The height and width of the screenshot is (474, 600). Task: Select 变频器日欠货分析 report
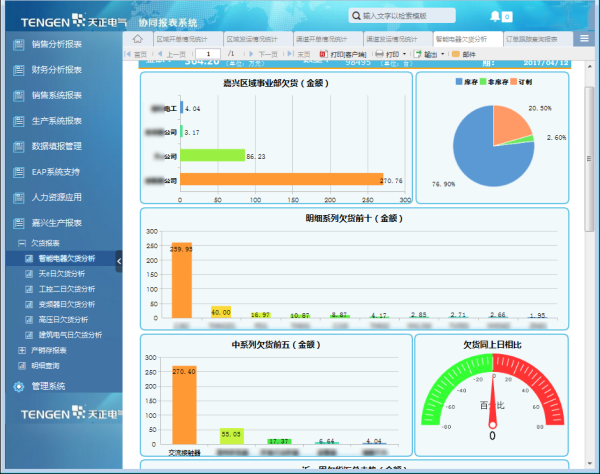point(67,305)
